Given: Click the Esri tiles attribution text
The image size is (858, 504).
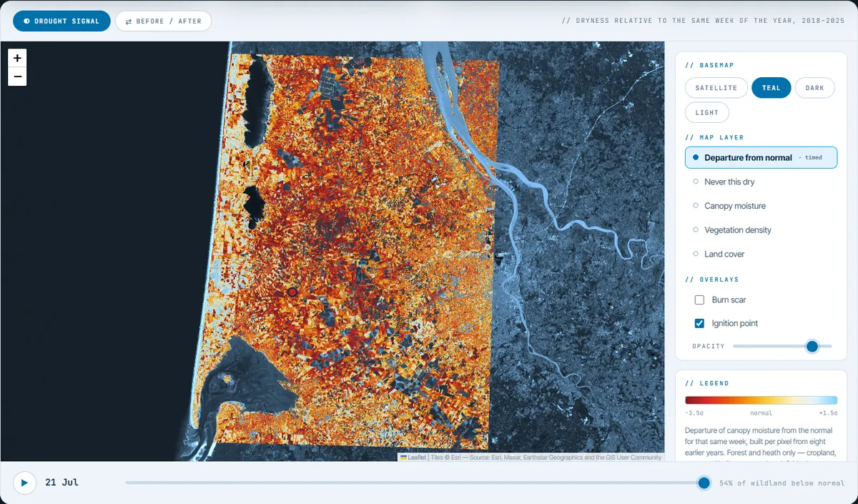Looking at the screenshot, I should coord(546,458).
